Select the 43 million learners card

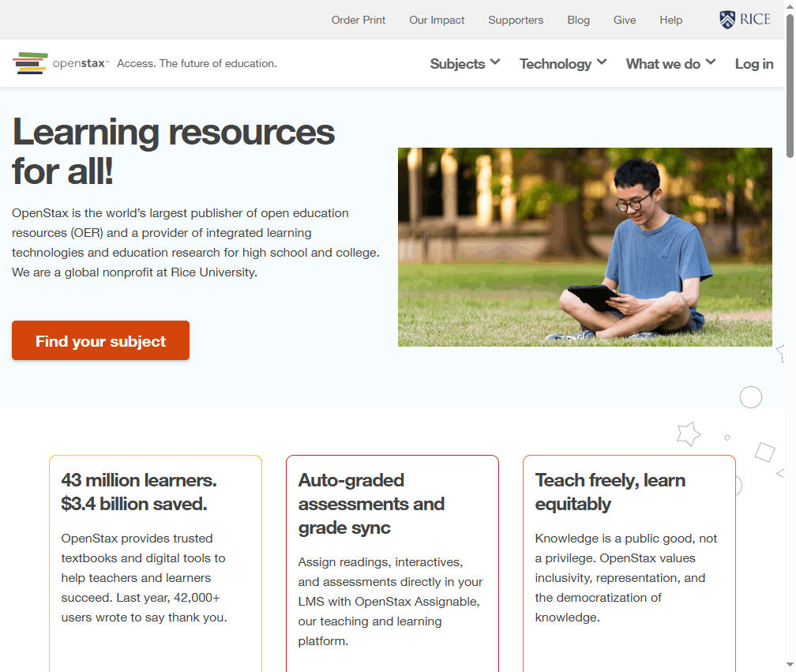[156, 553]
